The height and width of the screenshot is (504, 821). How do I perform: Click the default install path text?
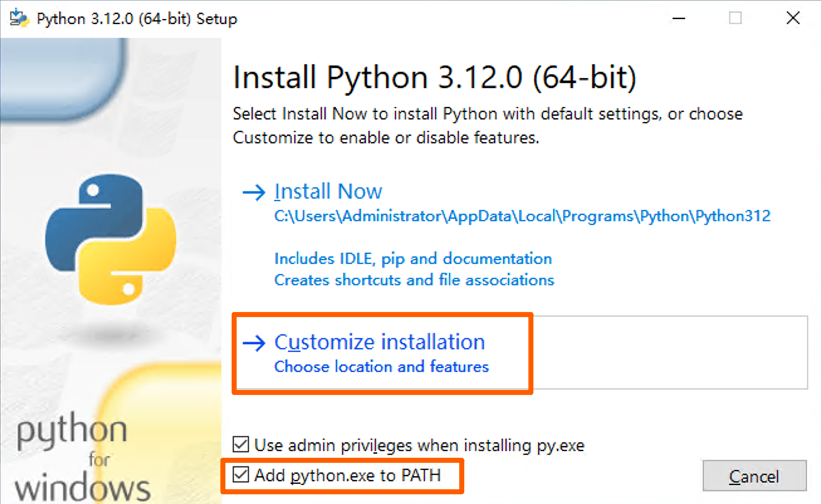tap(522, 216)
